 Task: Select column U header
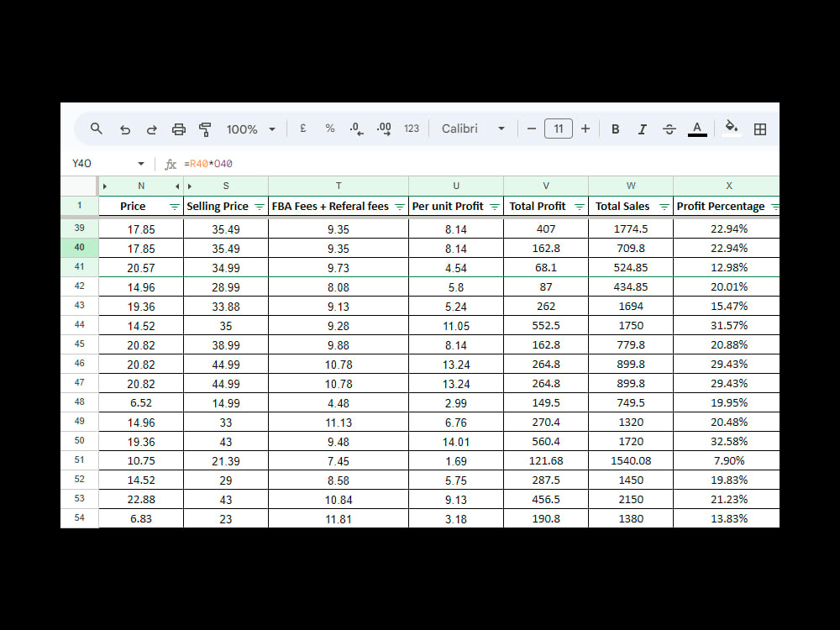[x=456, y=186]
